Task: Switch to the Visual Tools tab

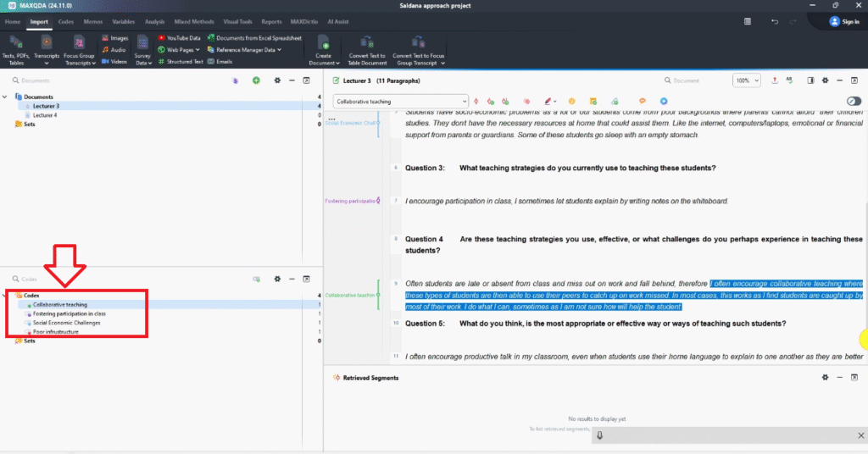Action: click(236, 21)
